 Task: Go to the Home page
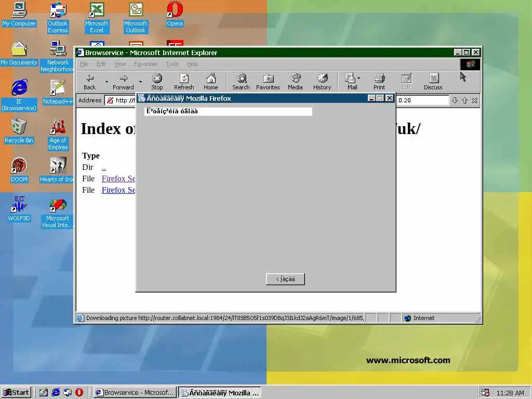(x=211, y=82)
